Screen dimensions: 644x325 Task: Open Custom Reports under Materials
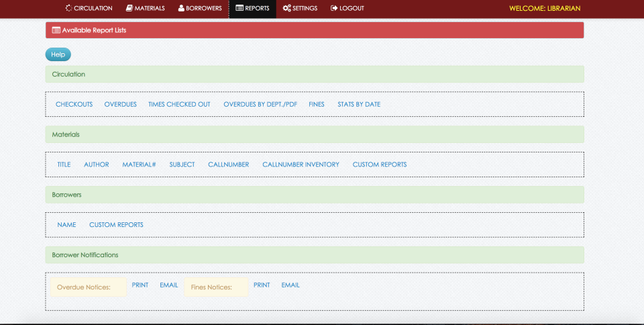tap(380, 165)
